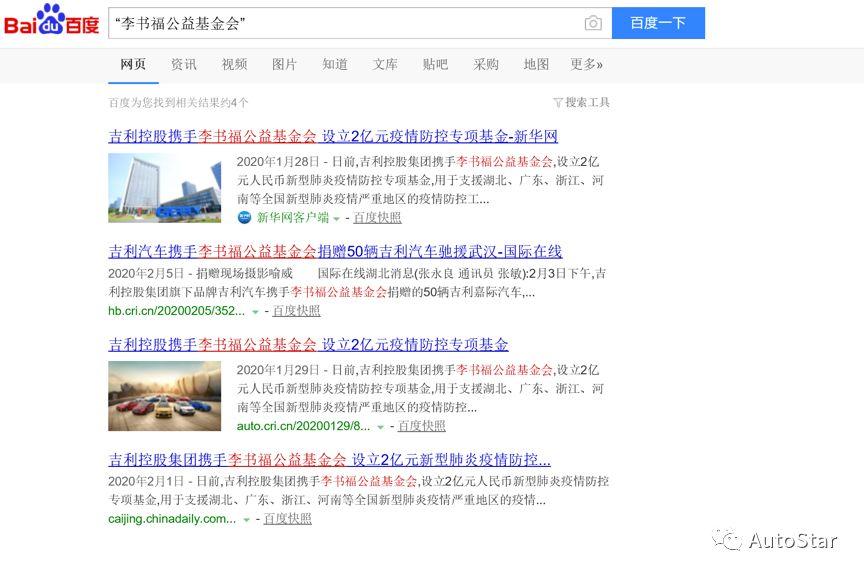Expand dropdown arrow next to 新华网客户端
The image size is (864, 575).
pos(336,219)
